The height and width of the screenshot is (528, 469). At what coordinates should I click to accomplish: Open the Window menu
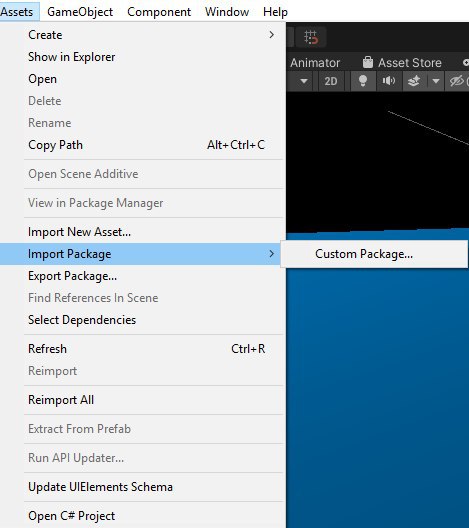(227, 12)
